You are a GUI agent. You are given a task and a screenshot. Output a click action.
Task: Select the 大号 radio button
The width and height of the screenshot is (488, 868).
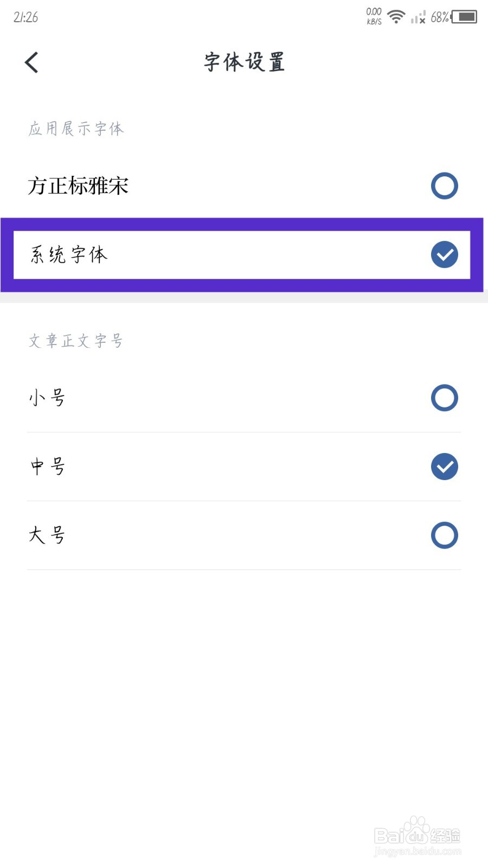pyautogui.click(x=445, y=535)
